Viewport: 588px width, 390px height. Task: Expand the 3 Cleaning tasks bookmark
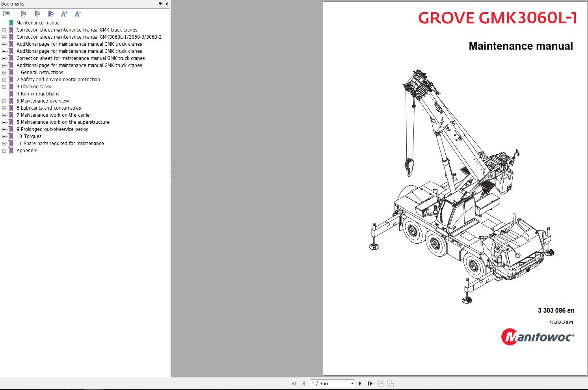click(x=4, y=87)
